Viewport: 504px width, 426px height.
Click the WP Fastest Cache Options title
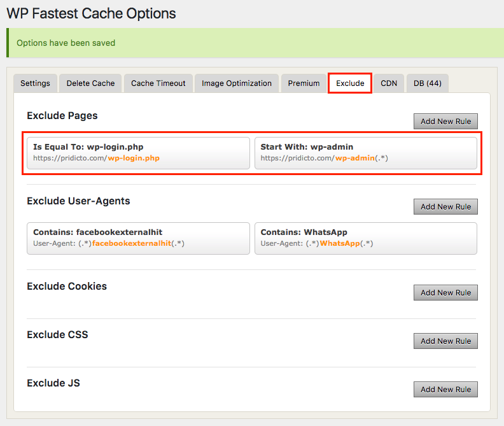[91, 13]
